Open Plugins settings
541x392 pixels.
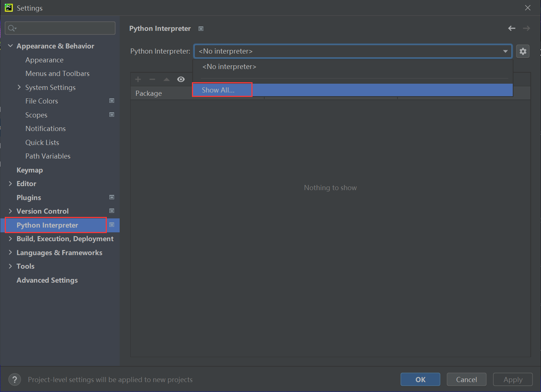coord(29,197)
